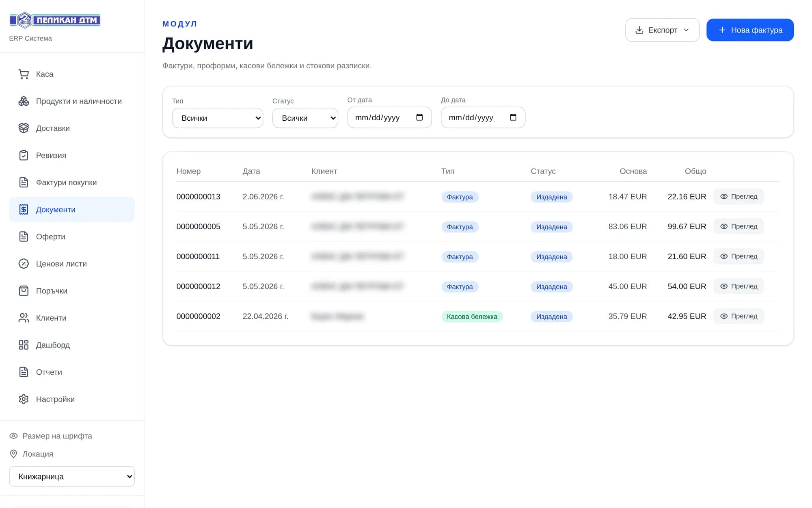Click the Каса shopping cart icon
The height and width of the screenshot is (508, 812).
(24, 74)
